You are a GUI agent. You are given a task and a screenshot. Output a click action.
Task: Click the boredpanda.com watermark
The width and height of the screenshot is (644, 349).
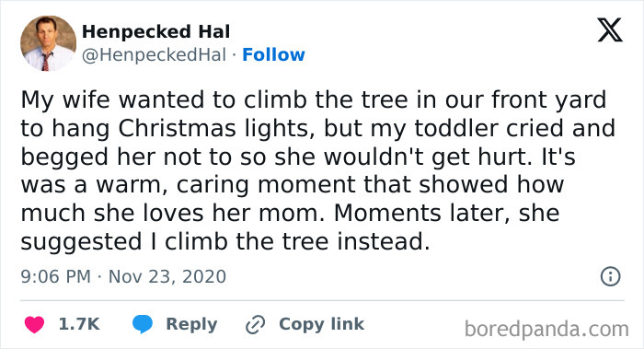pyautogui.click(x=546, y=329)
